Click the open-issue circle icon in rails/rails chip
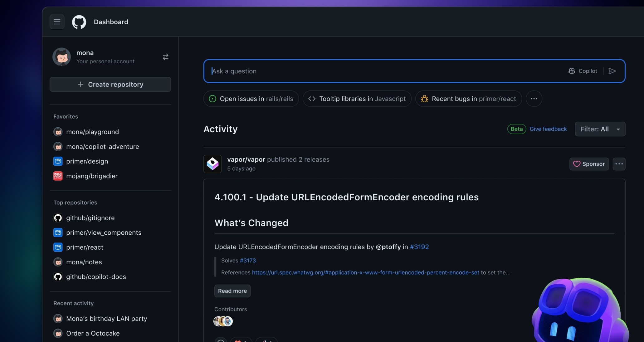This screenshot has height=342, width=644. click(212, 99)
